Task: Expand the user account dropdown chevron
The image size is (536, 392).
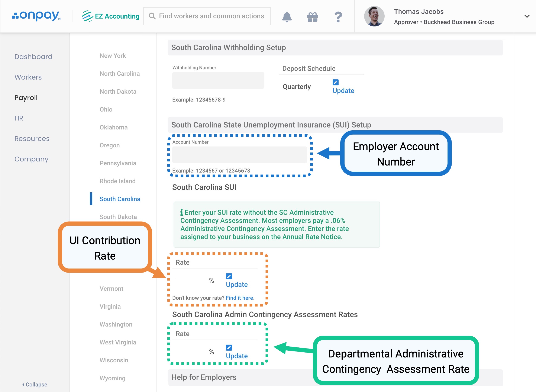Action: tap(527, 16)
